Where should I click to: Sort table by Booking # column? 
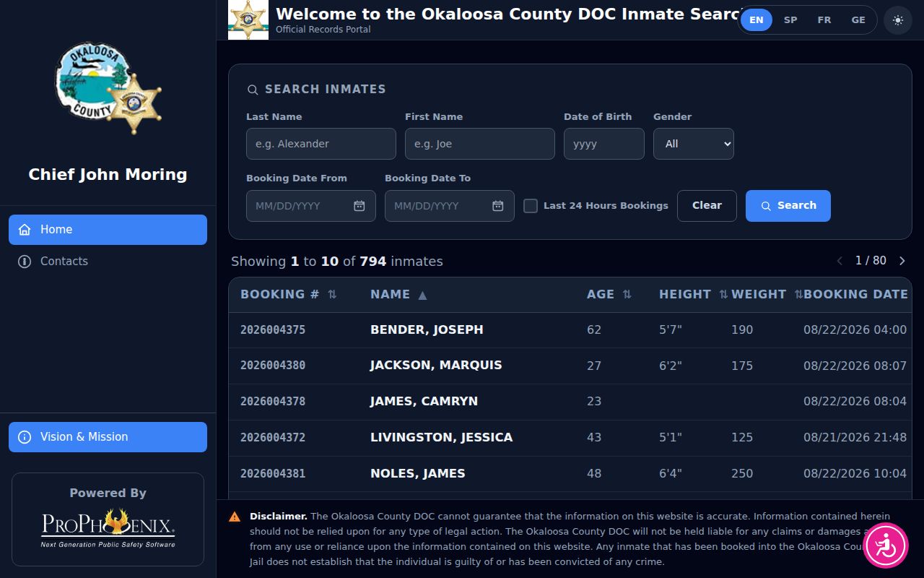(289, 294)
